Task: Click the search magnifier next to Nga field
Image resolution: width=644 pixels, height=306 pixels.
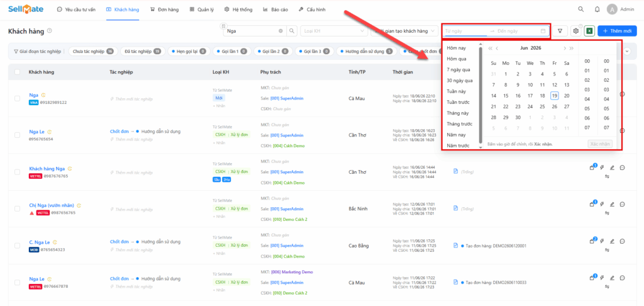Action: tap(291, 31)
